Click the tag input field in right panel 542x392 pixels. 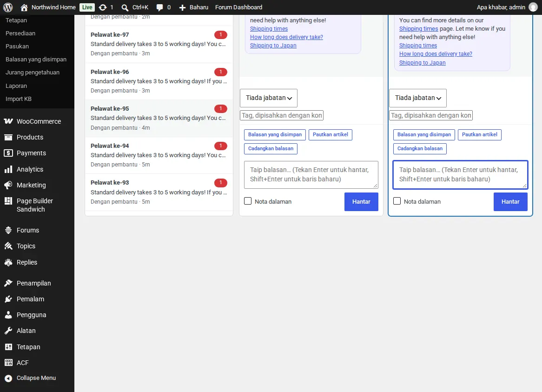[431, 115]
